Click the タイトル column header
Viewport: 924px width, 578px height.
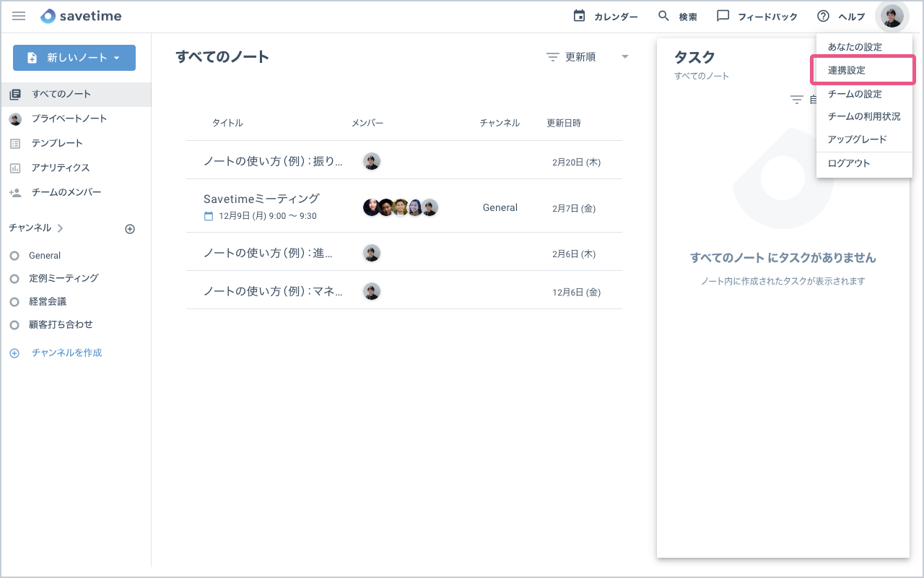pos(227,124)
